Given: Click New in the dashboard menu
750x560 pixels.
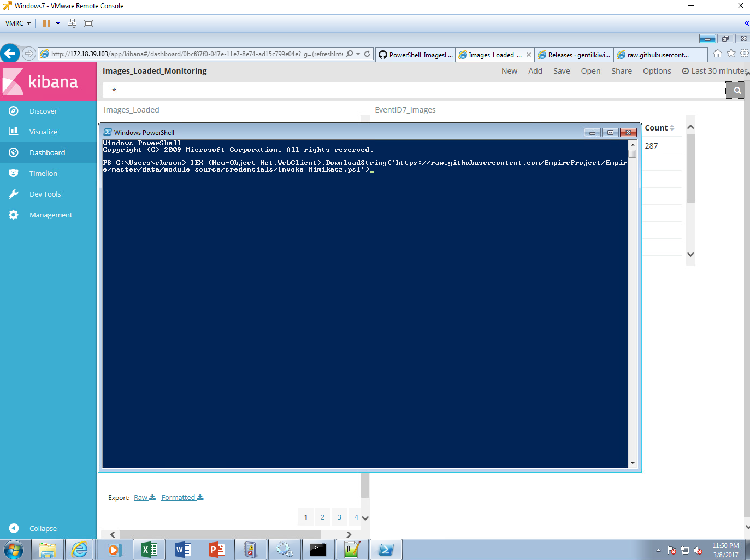Looking at the screenshot, I should 509,71.
